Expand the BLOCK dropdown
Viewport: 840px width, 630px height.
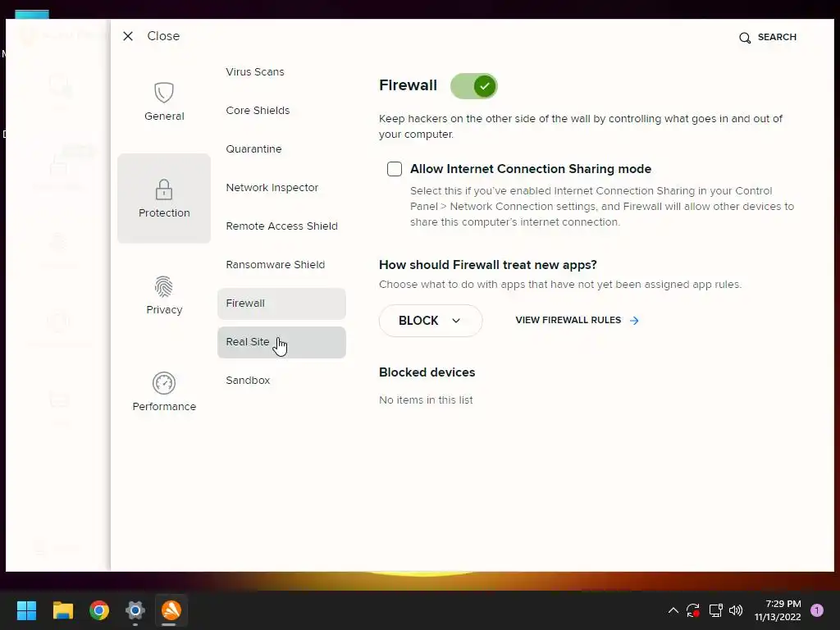point(431,321)
